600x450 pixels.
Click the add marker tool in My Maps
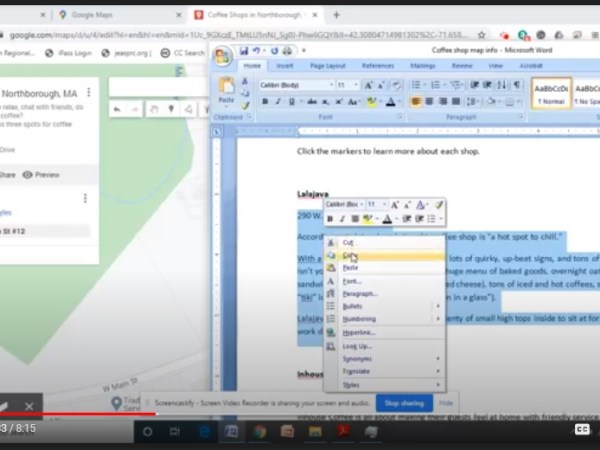(171, 109)
